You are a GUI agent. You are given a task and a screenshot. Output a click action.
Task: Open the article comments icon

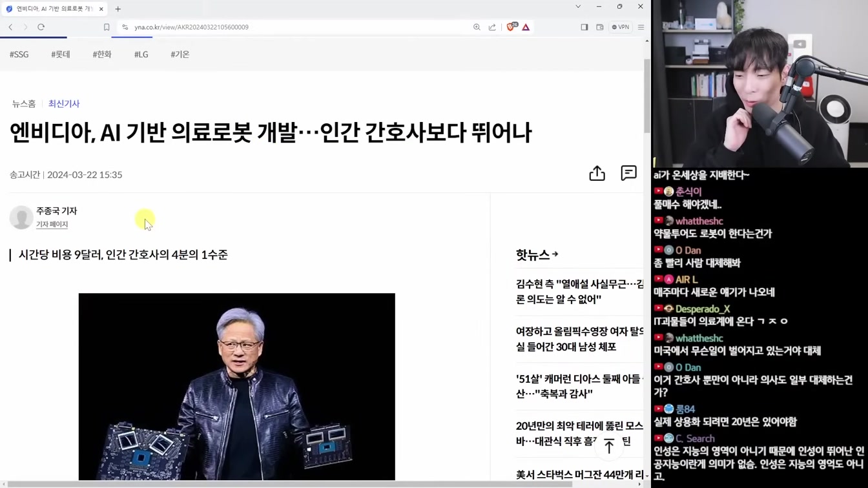click(x=629, y=173)
